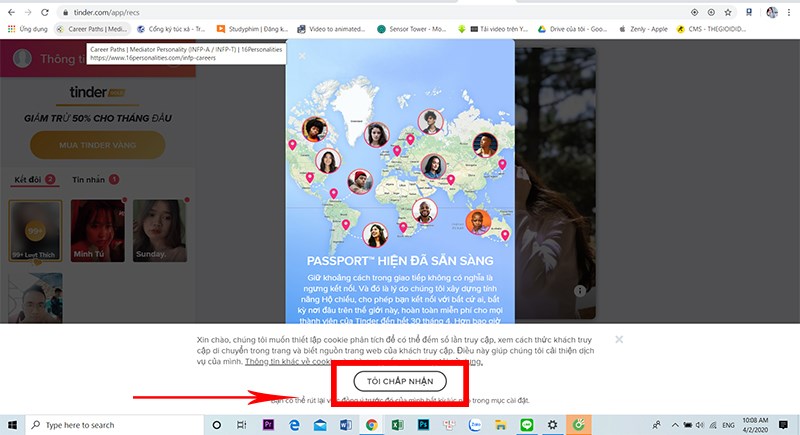Open the People icon in system tray

click(x=657, y=425)
